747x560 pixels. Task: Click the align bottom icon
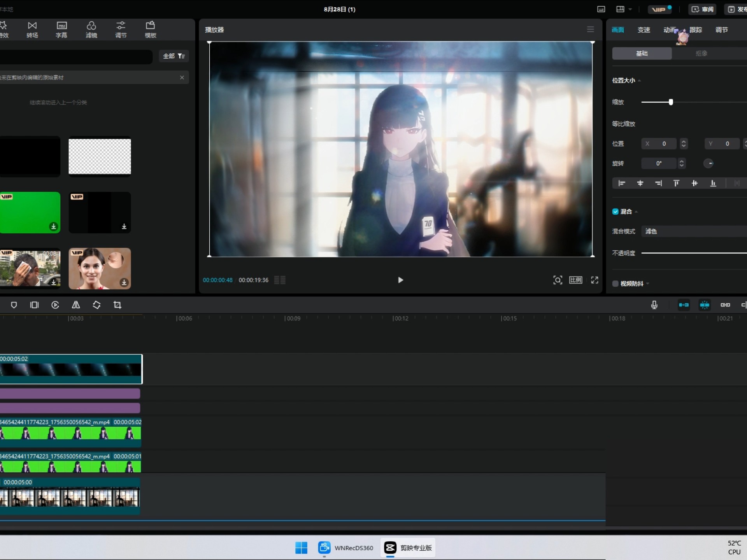tap(713, 183)
